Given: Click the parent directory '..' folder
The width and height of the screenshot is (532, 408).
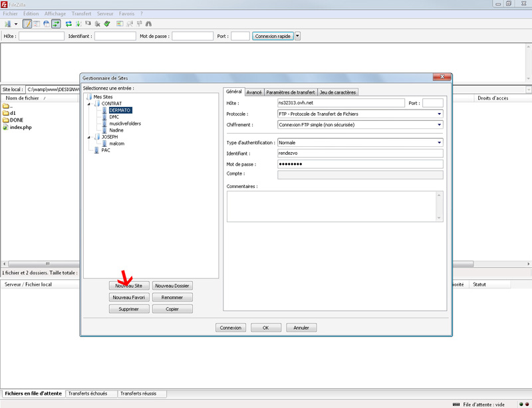Looking at the screenshot, I should [7, 106].
